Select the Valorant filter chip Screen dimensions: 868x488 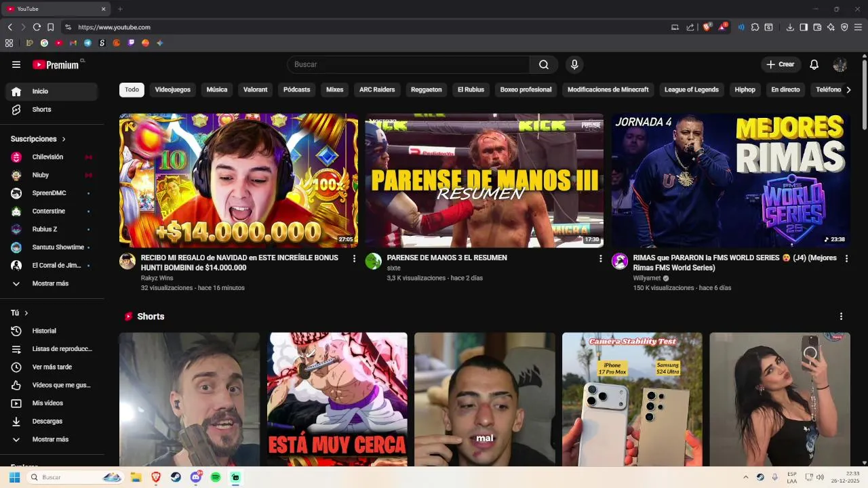click(256, 89)
